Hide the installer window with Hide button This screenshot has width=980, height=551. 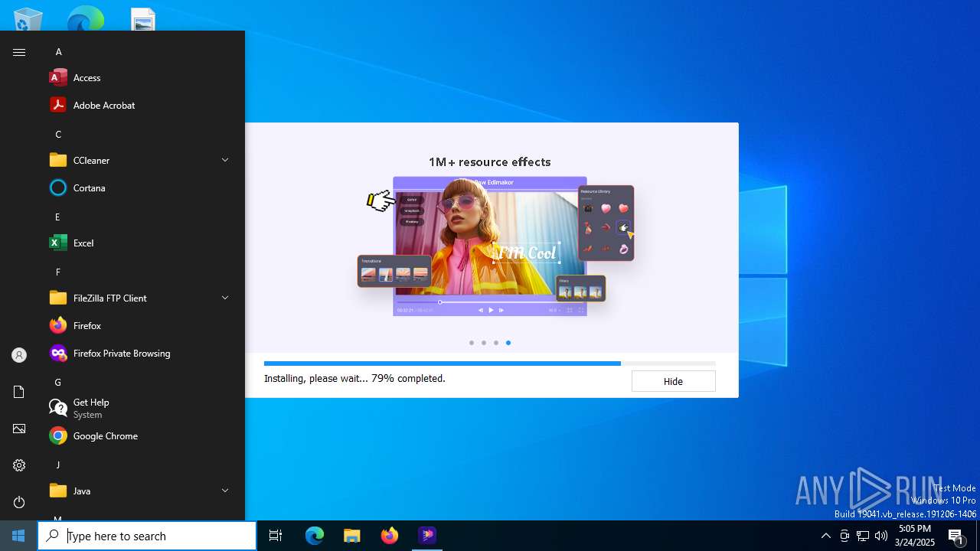673,381
